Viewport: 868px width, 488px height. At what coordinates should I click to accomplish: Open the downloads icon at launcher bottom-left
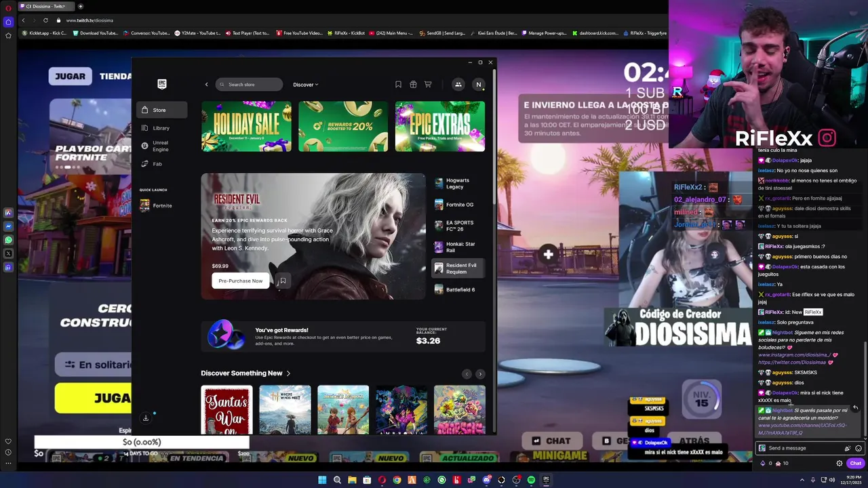[x=145, y=418]
